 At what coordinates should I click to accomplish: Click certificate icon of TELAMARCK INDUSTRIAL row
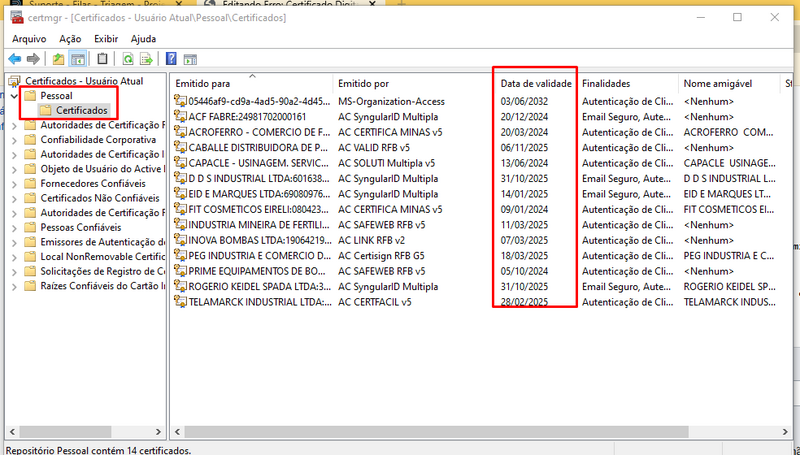pos(181,301)
